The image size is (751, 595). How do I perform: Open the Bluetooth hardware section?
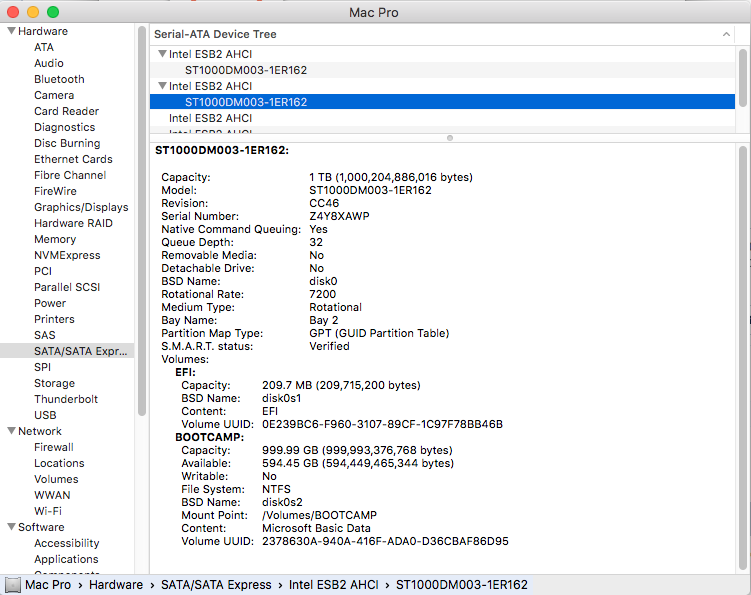59,79
